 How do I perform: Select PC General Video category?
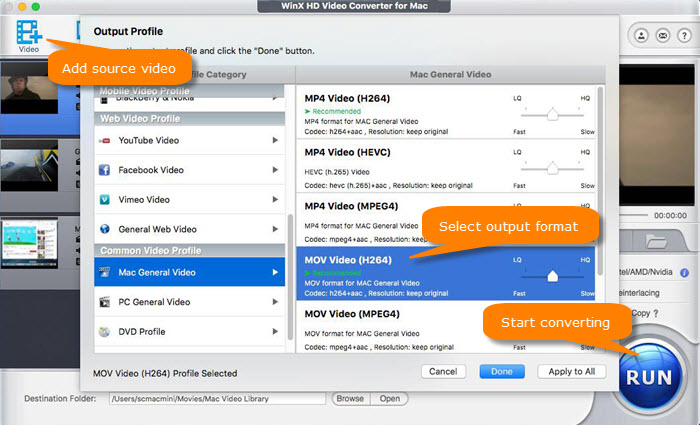[x=189, y=302]
